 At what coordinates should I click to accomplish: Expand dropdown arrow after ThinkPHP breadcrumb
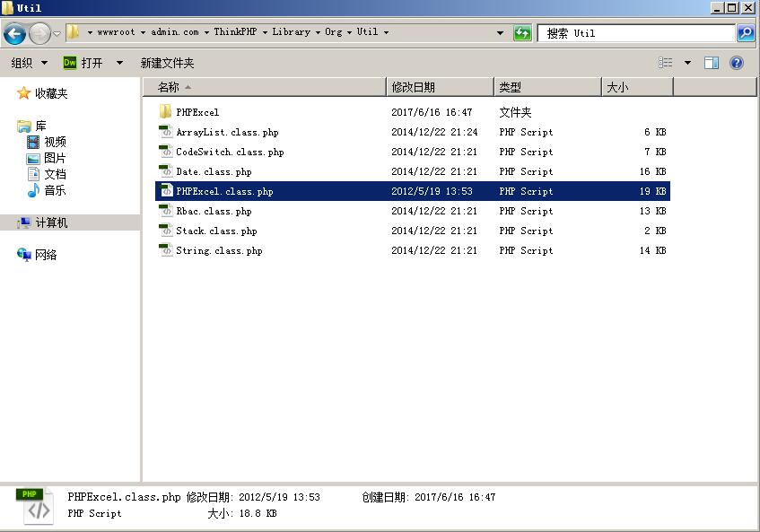(265, 32)
